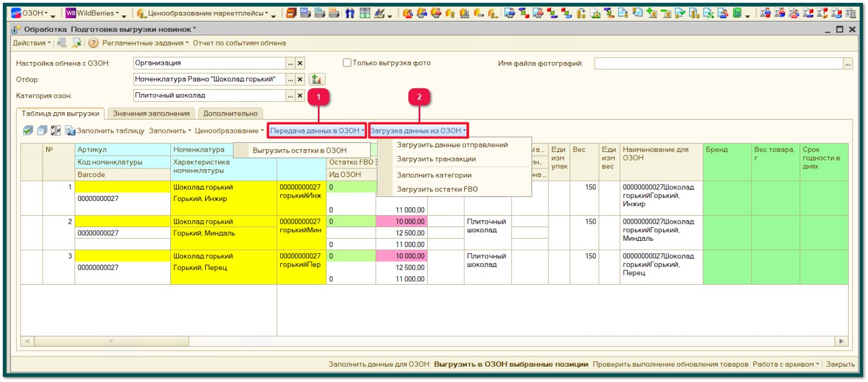868x382 pixels.
Task: Click the restore-settings icon left of help icon
Action: tap(77, 43)
